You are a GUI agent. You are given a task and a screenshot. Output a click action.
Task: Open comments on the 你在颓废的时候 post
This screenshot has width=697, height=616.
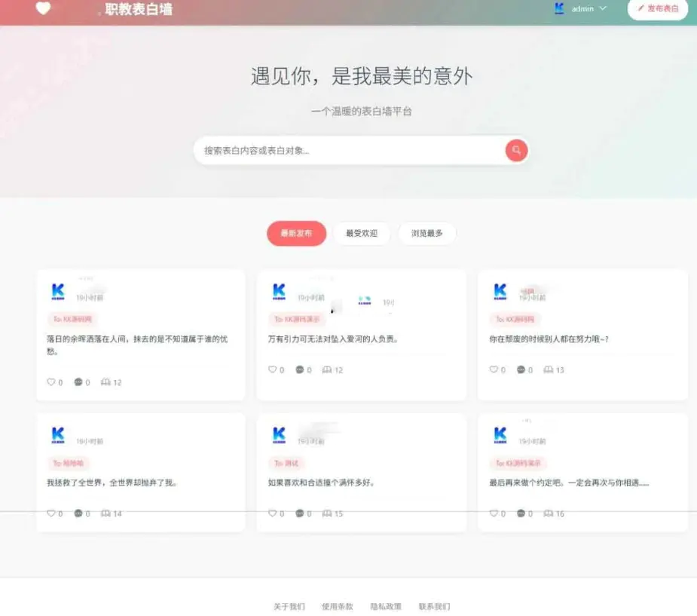point(521,369)
